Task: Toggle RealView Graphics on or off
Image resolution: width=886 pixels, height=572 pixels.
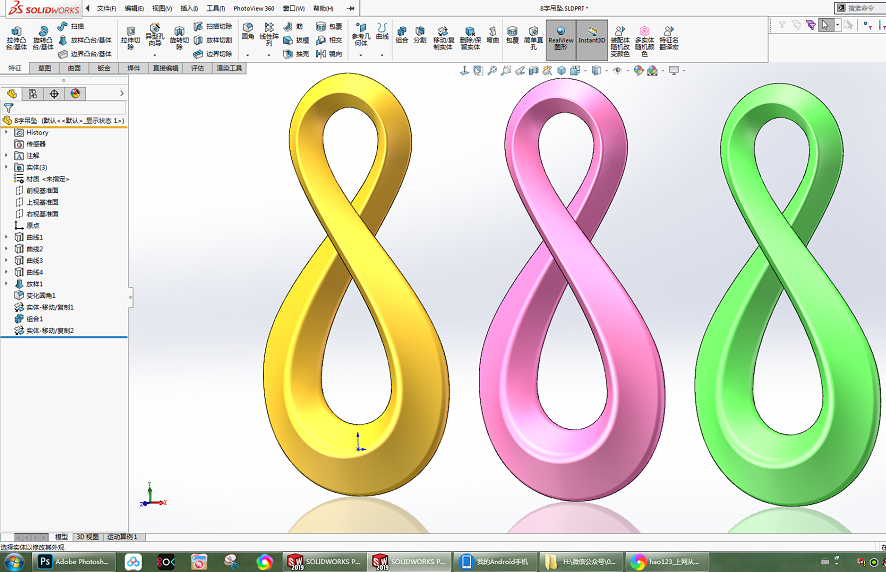Action: 561,40
